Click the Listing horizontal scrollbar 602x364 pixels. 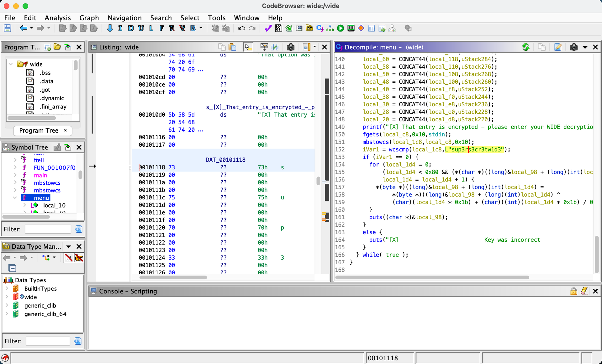173,277
